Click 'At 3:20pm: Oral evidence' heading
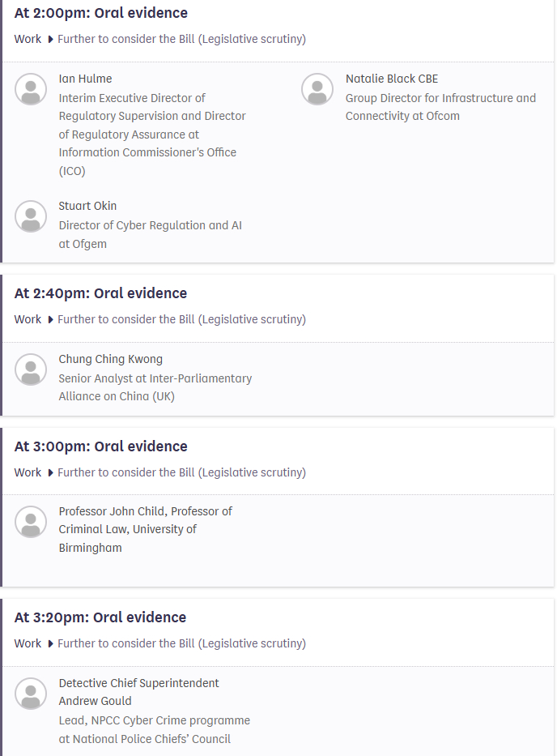The image size is (557, 756). tap(100, 617)
